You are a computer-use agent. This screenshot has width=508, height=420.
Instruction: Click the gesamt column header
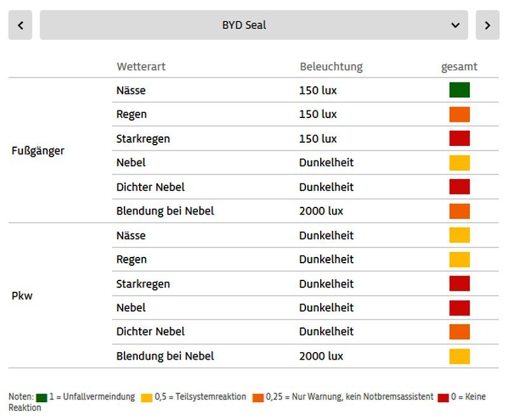459,67
